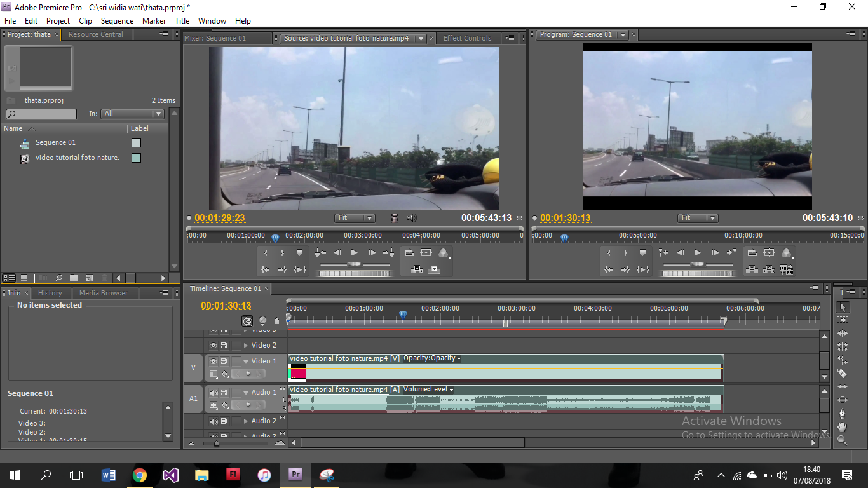The height and width of the screenshot is (488, 868).
Task: Click Insert button in Source monitor
Action: tap(417, 269)
